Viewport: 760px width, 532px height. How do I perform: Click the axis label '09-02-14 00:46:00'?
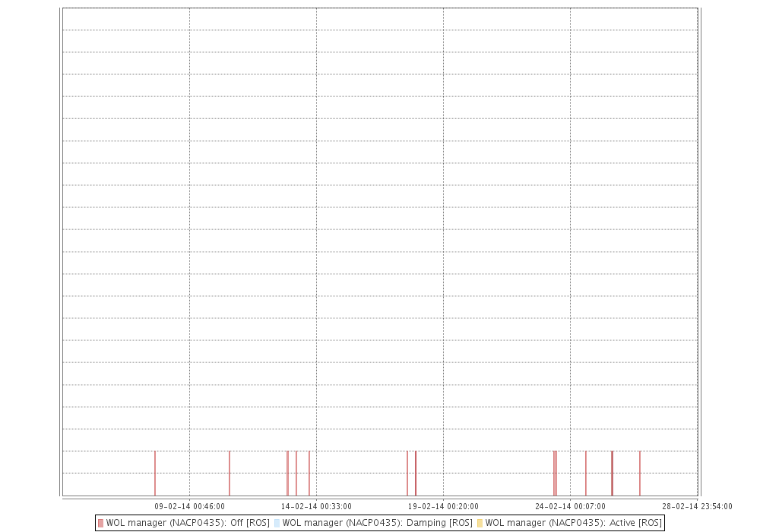click(189, 506)
